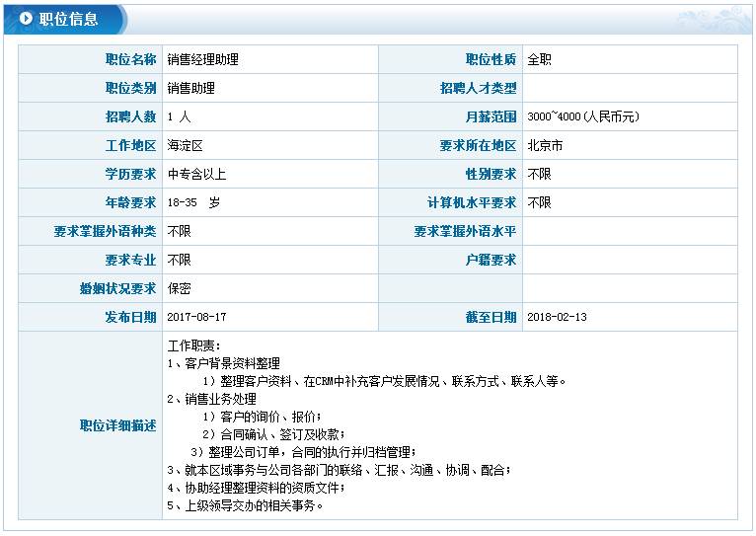Click the 工作职责 heading in description

188,345
